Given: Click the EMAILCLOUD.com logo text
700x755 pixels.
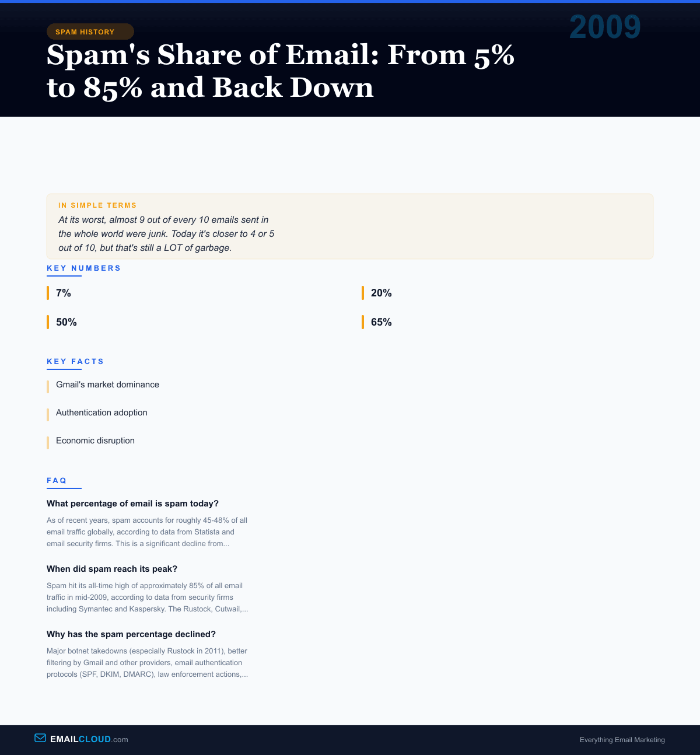Looking at the screenshot, I should [89, 739].
